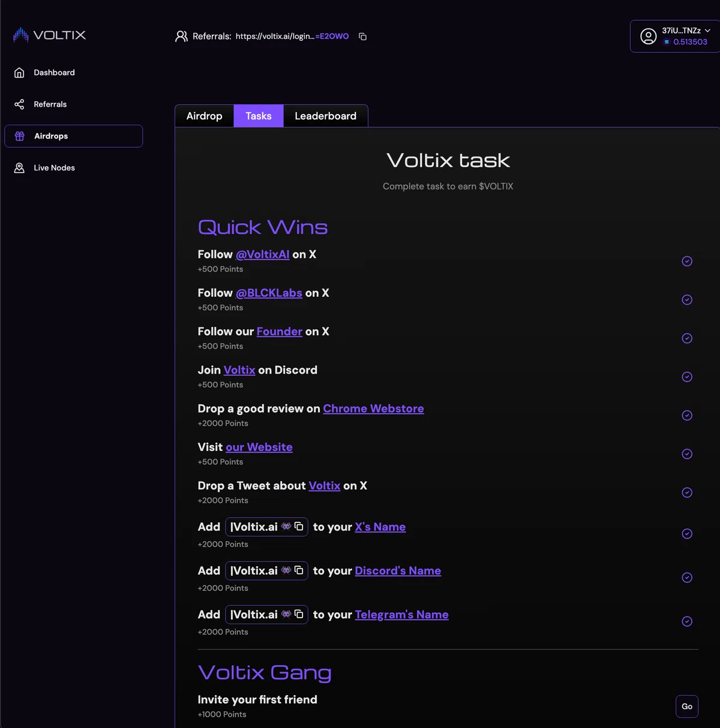Screen dimensions: 720x728
Task: Select the Tasks tab
Action: (x=259, y=116)
